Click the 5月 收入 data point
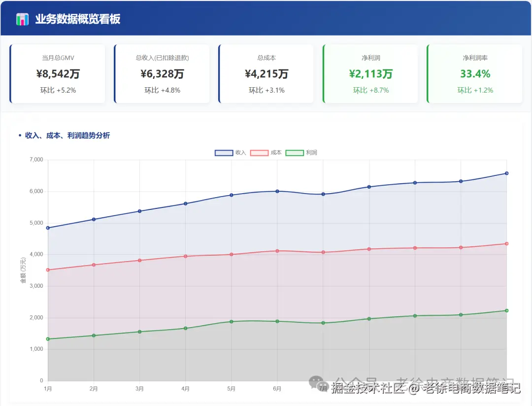 coord(232,195)
